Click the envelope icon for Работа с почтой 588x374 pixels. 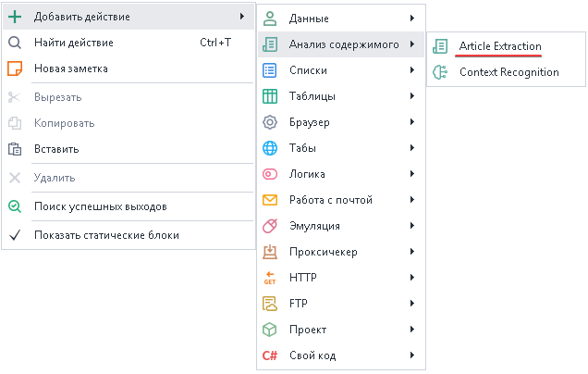tap(270, 200)
